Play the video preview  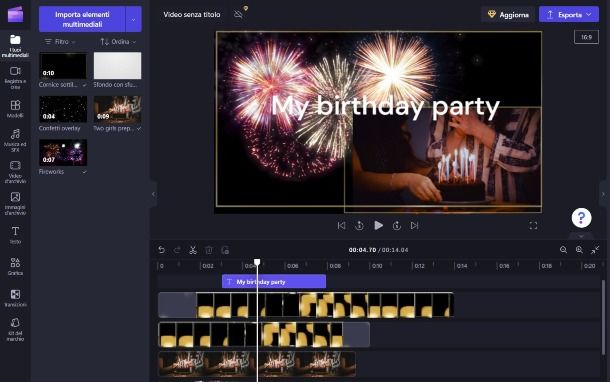(378, 226)
